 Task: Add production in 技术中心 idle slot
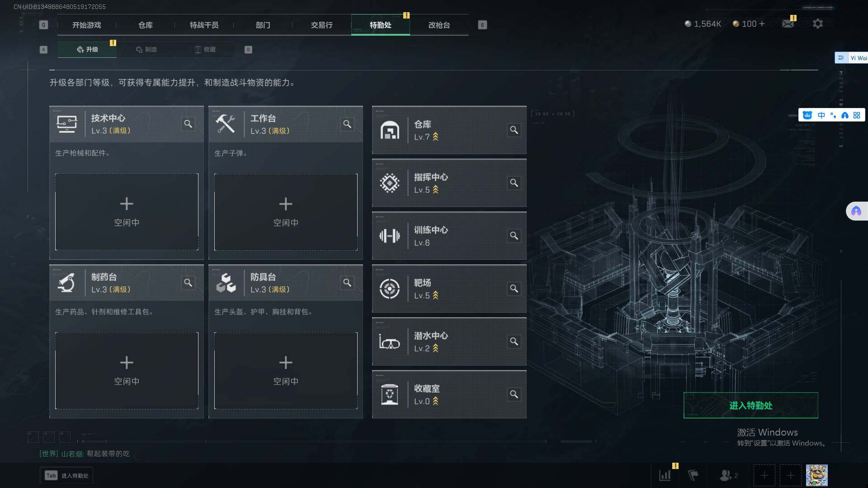click(127, 212)
